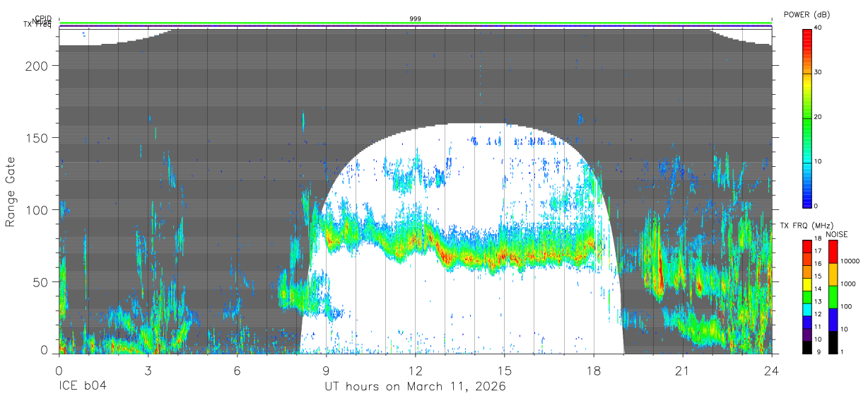Image resolution: width=868 pixels, height=401 pixels.
Task: Click the 100 label on NOISE legend
Action: [x=847, y=307]
